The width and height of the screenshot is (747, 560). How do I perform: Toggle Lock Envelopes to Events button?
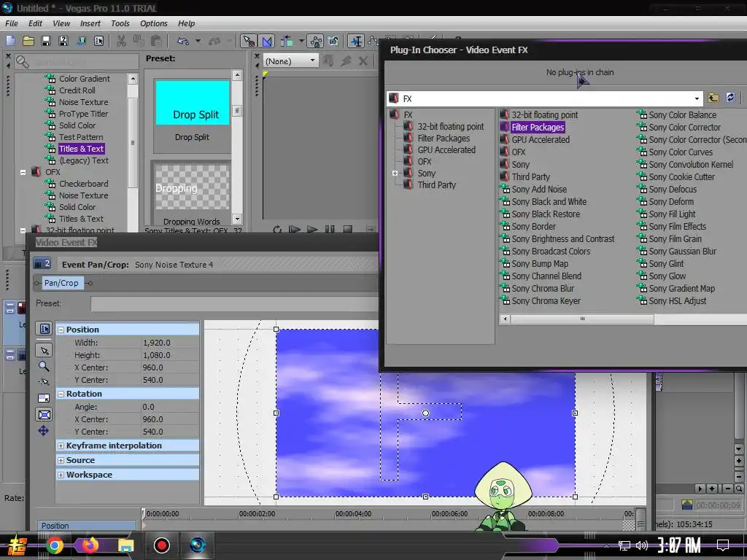(x=315, y=41)
